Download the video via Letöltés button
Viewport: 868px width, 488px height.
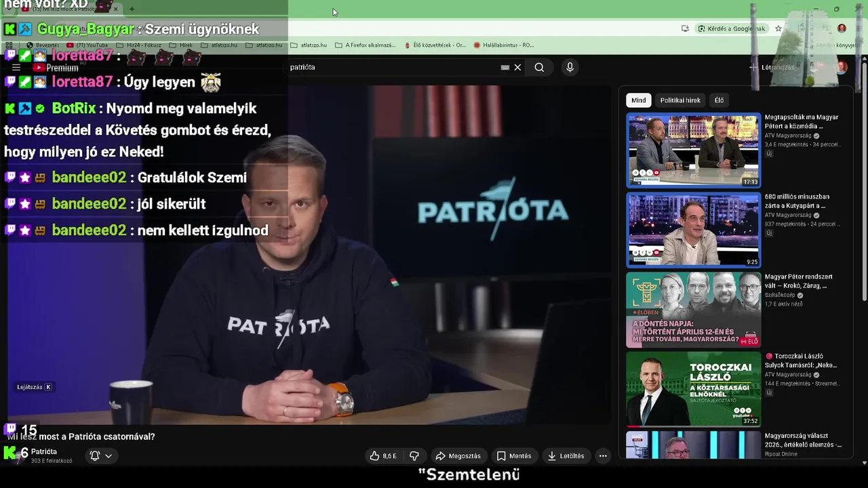coord(566,456)
